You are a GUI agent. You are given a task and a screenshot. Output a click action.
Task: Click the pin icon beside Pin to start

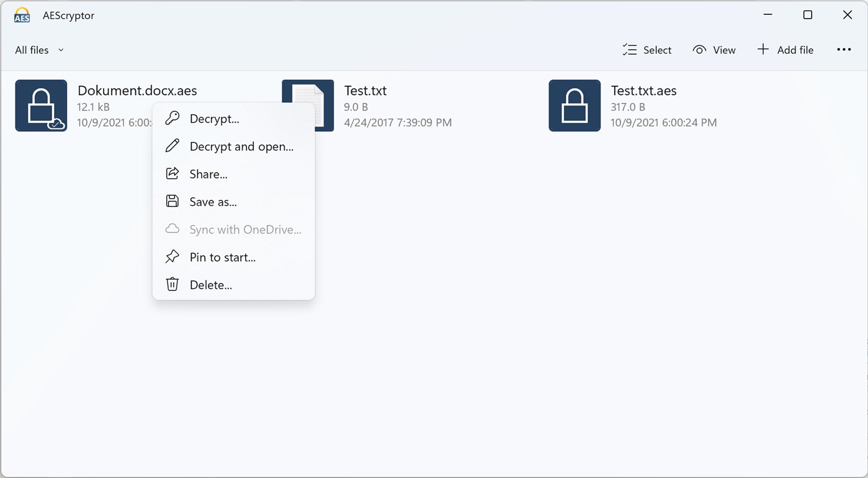point(172,257)
